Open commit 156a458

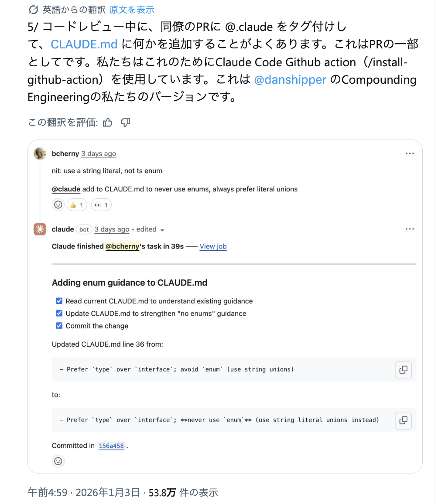(x=111, y=446)
